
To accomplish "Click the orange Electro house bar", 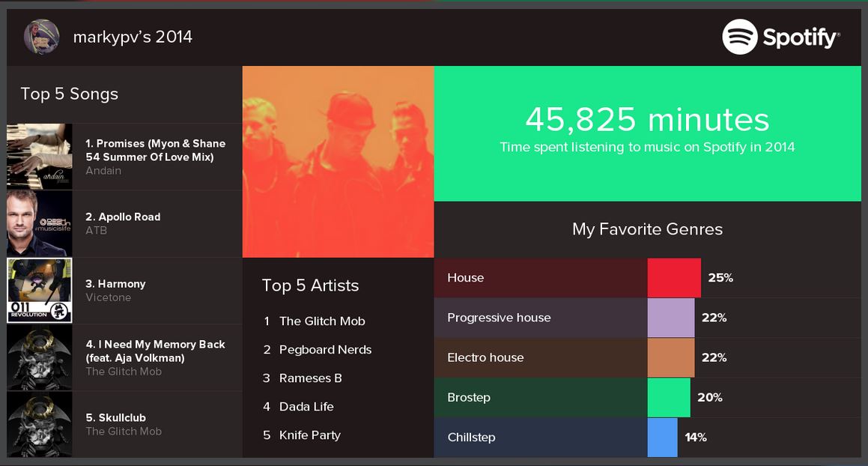I will coord(670,357).
